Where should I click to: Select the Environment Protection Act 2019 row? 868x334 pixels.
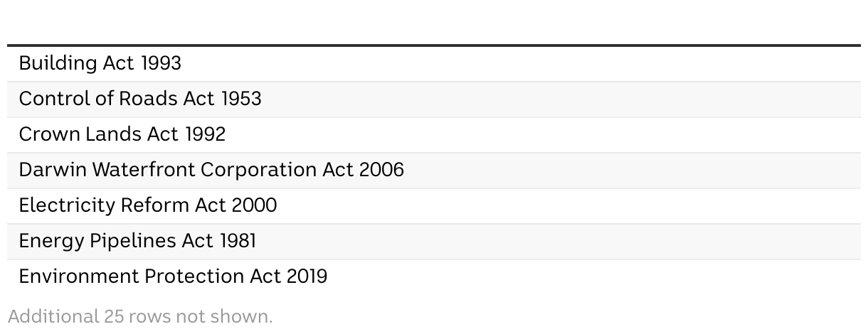click(434, 277)
